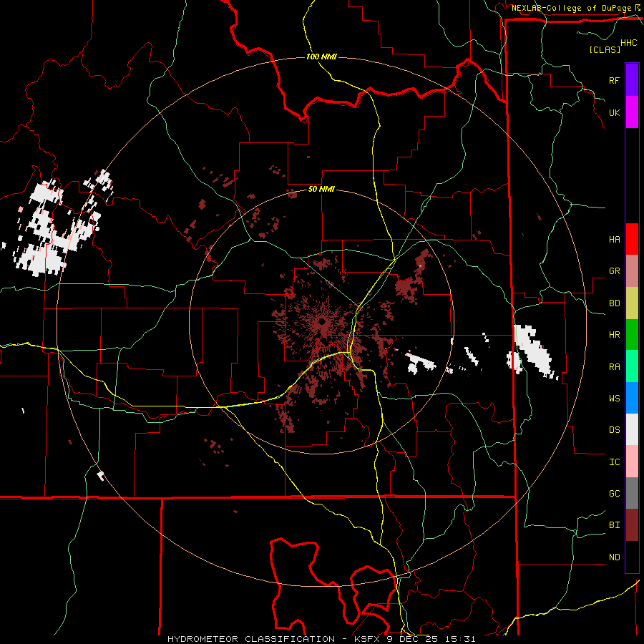Click the white DS legend color swatch

point(632,429)
